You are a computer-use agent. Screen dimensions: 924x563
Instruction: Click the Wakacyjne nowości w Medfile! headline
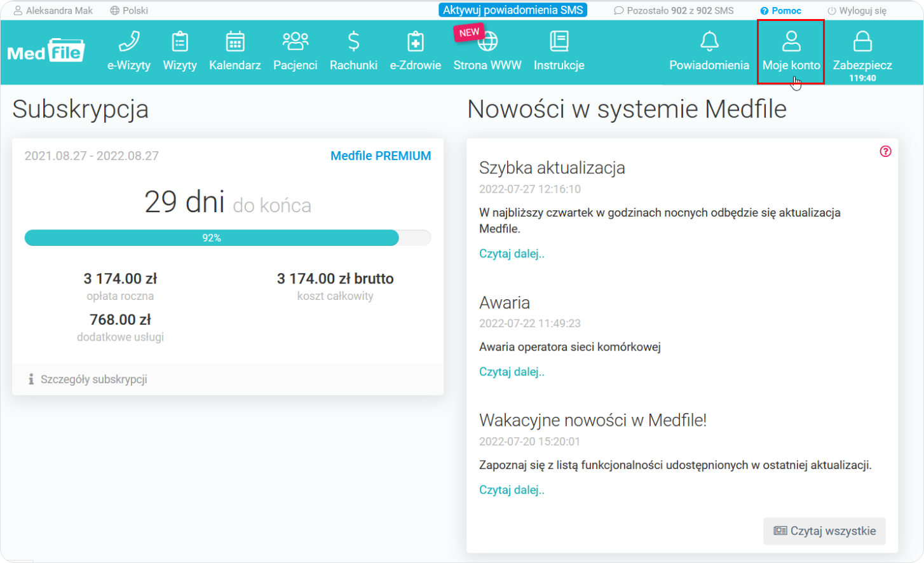[593, 420]
